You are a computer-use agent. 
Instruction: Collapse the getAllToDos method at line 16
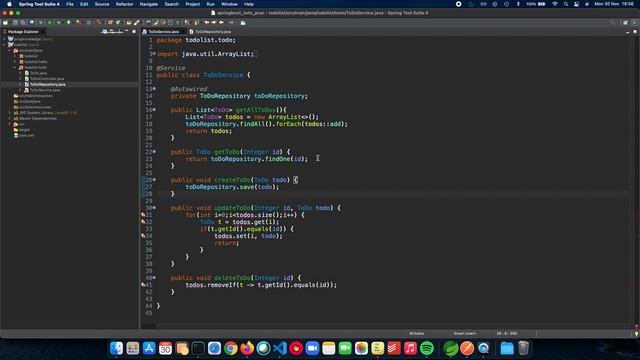coord(154,110)
